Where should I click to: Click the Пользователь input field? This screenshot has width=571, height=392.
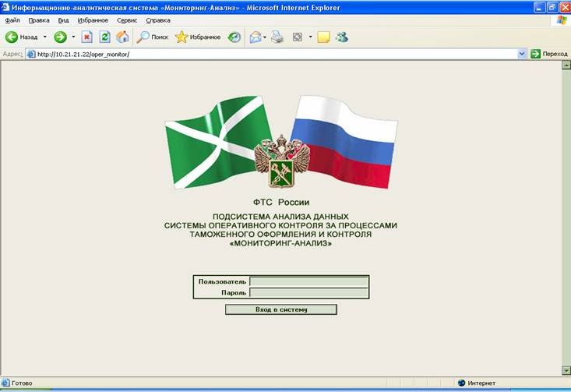click(x=308, y=281)
